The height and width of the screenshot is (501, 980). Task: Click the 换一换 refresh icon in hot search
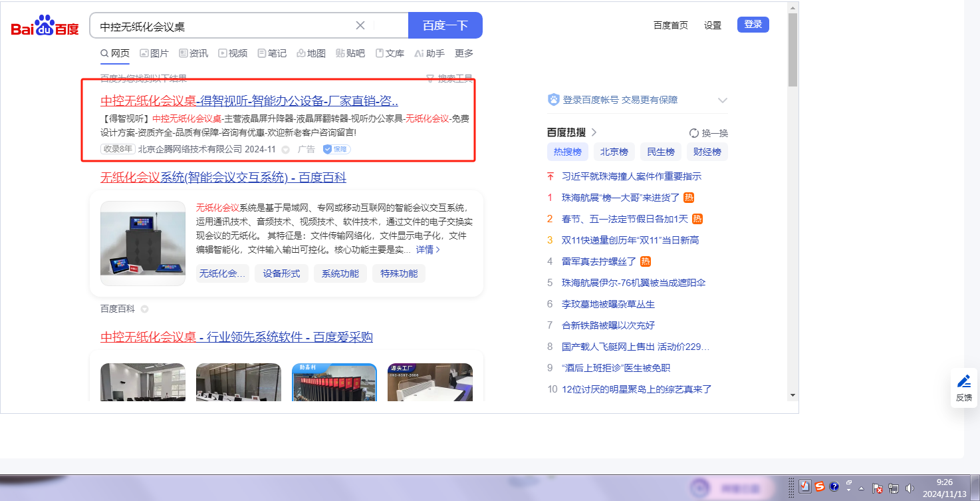[x=693, y=133]
